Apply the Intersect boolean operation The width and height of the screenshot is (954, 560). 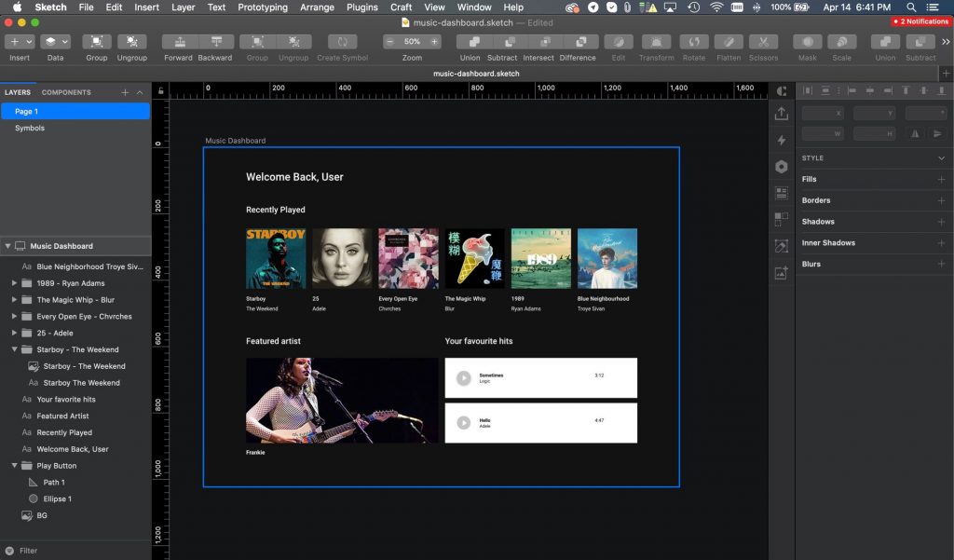click(x=545, y=42)
